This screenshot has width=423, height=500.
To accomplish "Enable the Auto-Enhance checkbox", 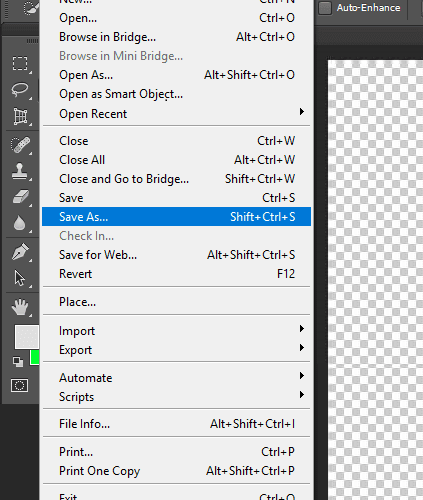I will pyautogui.click(x=325, y=8).
